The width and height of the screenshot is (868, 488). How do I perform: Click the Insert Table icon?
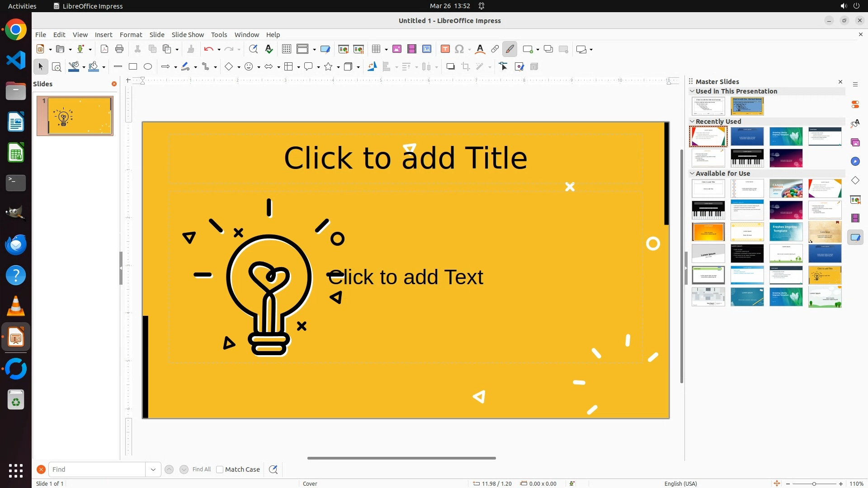[x=376, y=49]
